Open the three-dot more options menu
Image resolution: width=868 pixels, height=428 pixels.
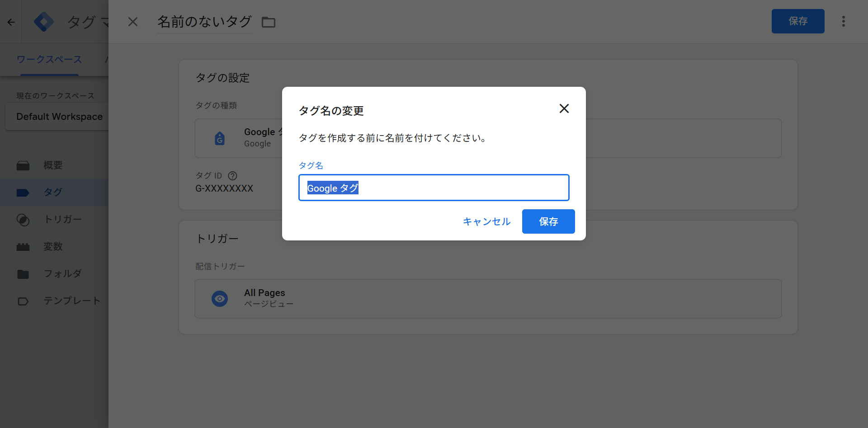point(843,21)
